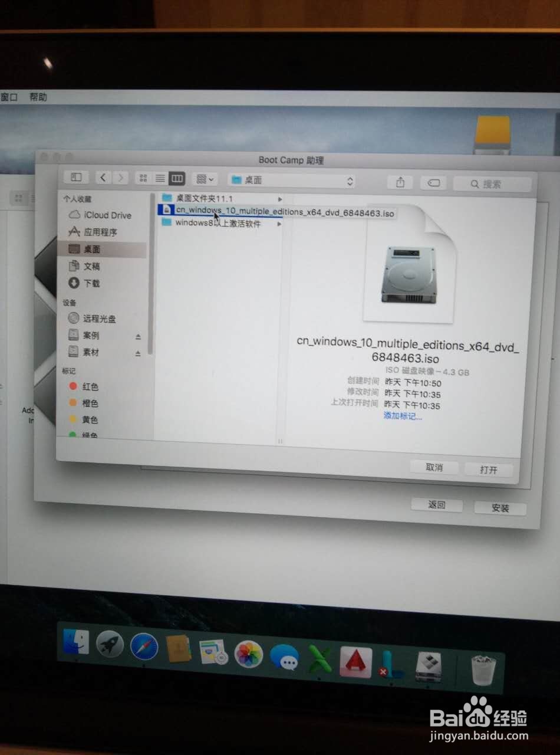Choose the 橙色 tag

click(84, 403)
